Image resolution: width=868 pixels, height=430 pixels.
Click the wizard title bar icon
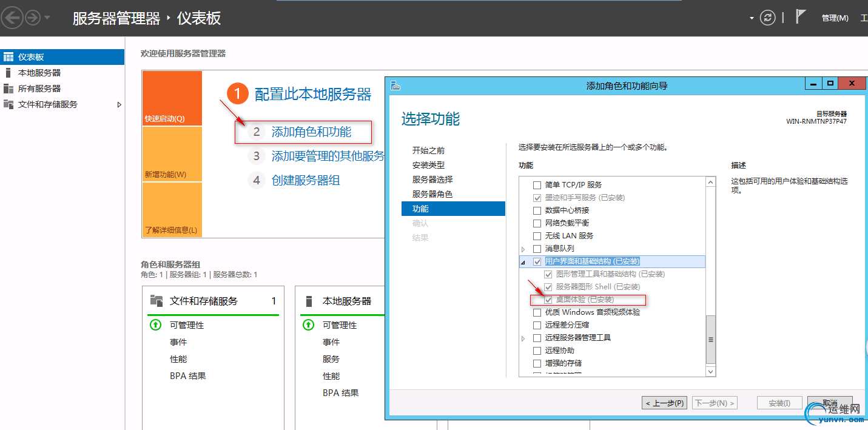coord(395,86)
